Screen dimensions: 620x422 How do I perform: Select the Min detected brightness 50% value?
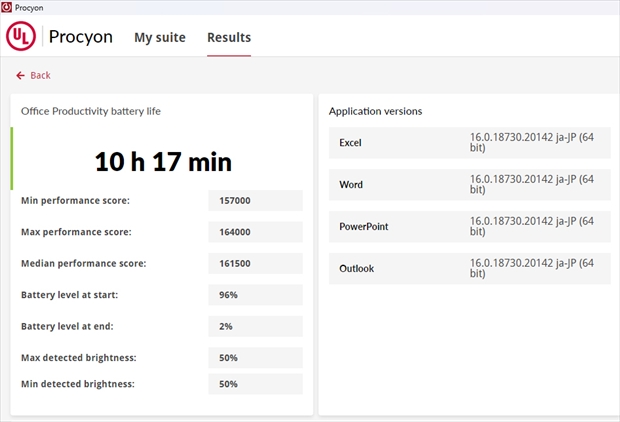click(255, 384)
